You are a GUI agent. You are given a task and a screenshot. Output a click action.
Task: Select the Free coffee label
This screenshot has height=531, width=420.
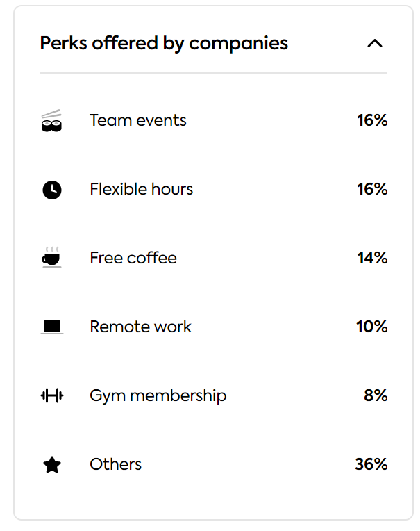[x=133, y=258]
